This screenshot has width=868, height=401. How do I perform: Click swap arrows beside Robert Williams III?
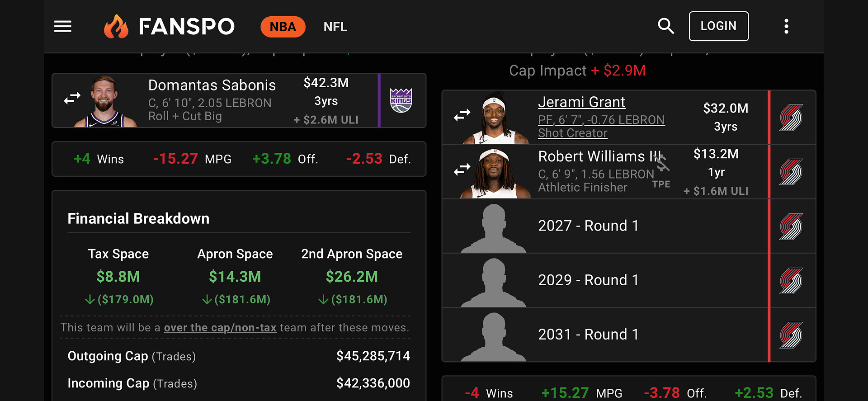(462, 170)
